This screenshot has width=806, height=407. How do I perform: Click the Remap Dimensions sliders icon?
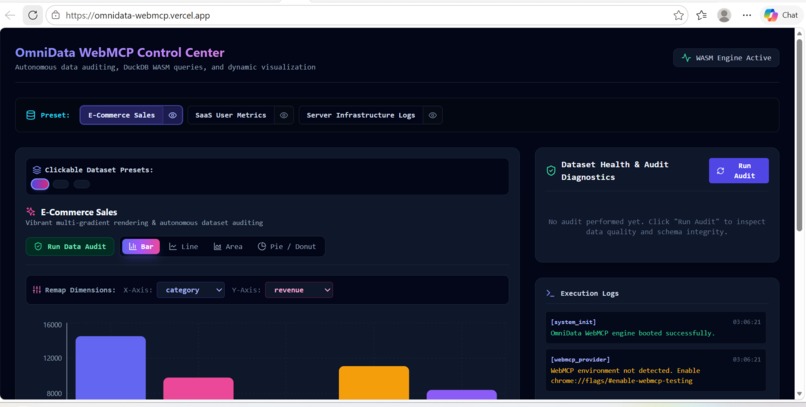pyautogui.click(x=37, y=290)
